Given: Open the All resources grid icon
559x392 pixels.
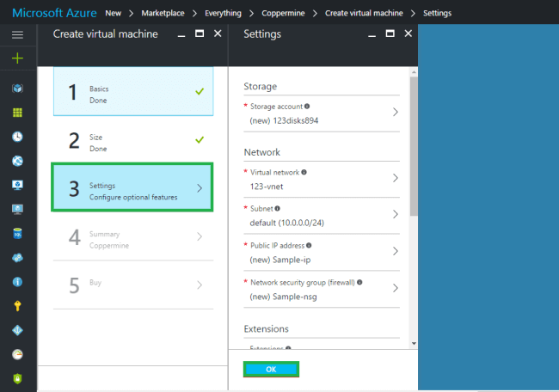Looking at the screenshot, I should (17, 113).
